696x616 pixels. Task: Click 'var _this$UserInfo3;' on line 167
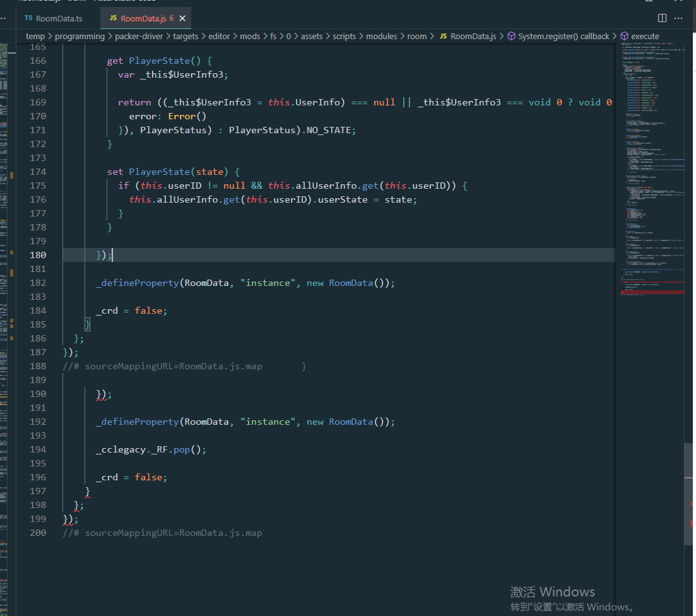[173, 74]
